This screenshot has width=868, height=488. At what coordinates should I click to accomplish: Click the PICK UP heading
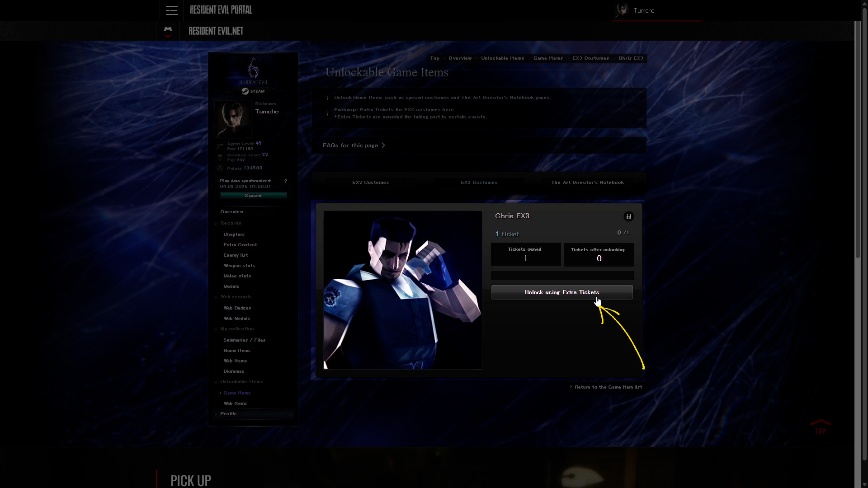[191, 480]
